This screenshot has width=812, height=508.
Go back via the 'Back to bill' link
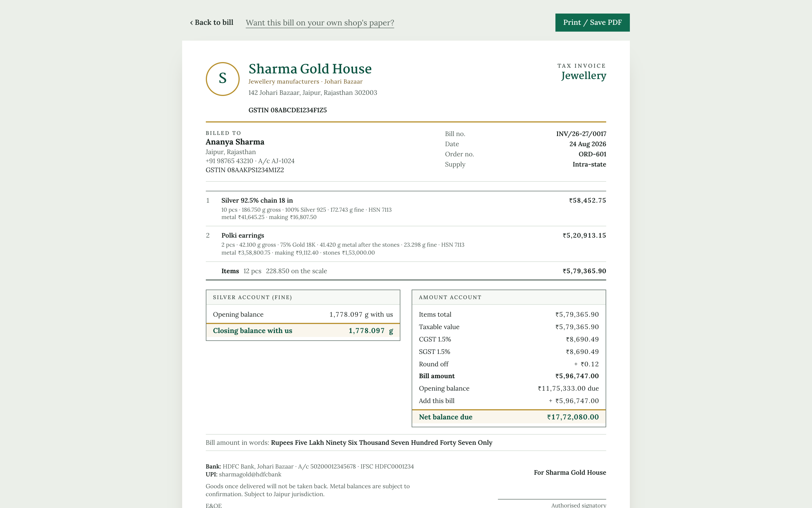coord(211,23)
